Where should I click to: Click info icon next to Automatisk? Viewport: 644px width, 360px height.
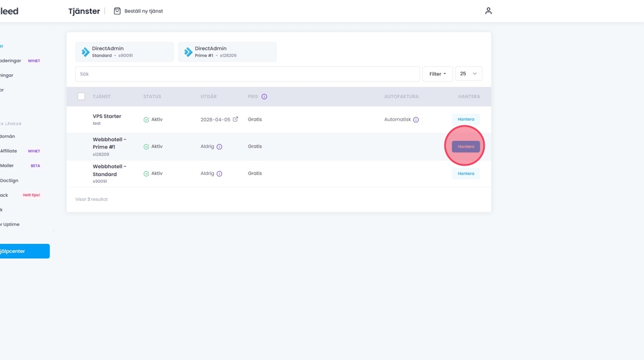(416, 120)
